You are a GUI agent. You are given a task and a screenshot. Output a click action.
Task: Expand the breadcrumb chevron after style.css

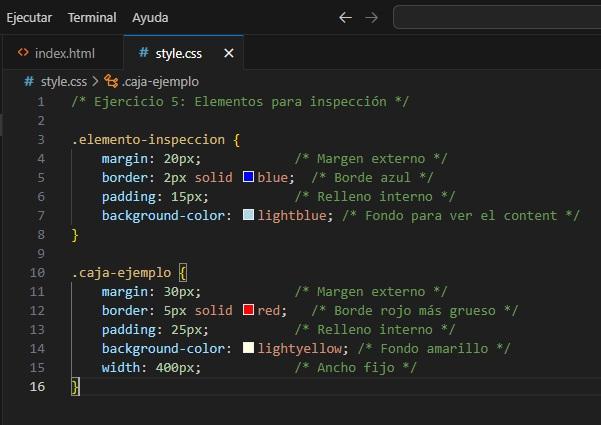(x=95, y=82)
